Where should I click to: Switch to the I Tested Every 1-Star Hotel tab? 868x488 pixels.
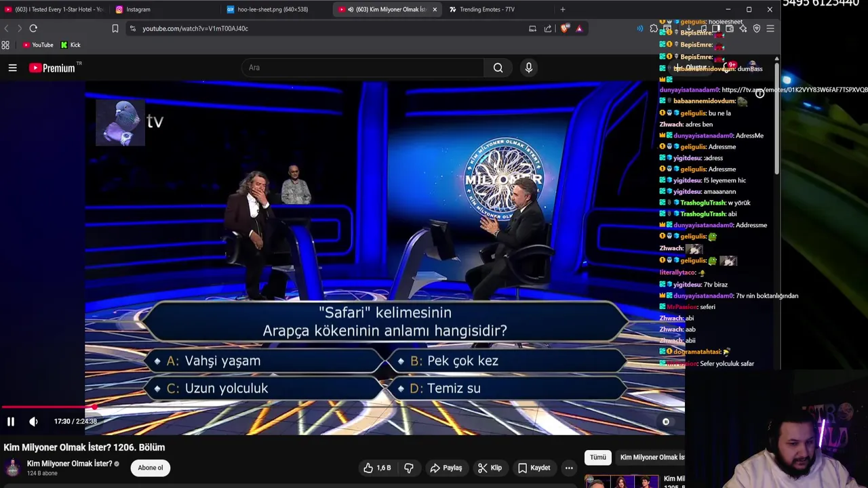coord(54,9)
